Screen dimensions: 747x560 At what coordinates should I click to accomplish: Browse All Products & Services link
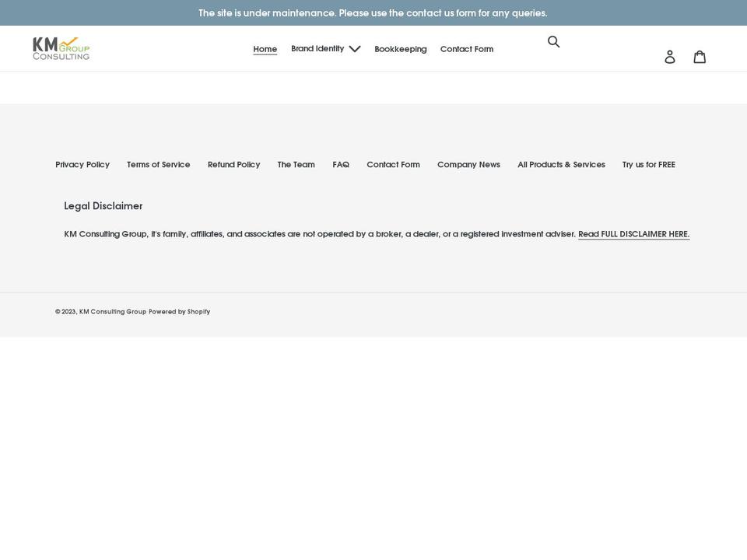click(561, 164)
